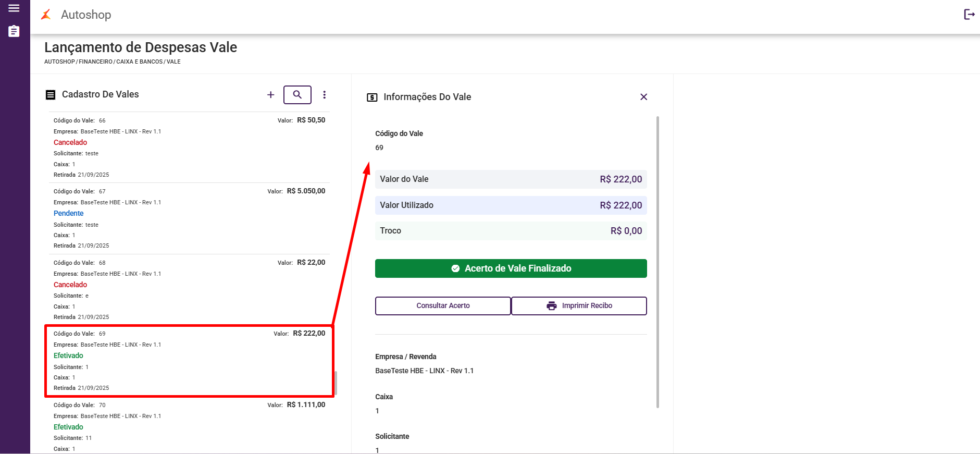This screenshot has height=454, width=980.
Task: Open the search vales magnifier button
Action: click(x=297, y=95)
